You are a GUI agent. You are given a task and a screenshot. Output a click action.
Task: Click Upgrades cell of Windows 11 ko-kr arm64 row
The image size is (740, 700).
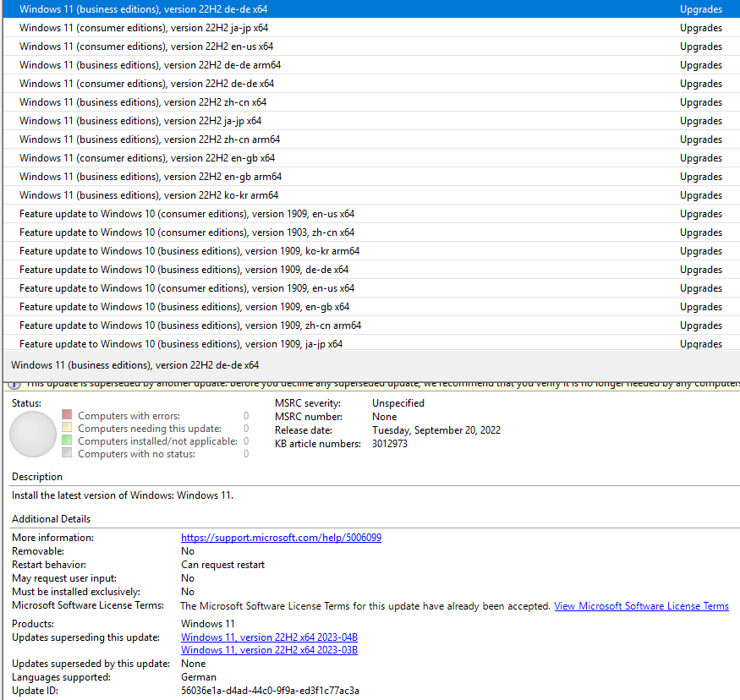[701, 195]
